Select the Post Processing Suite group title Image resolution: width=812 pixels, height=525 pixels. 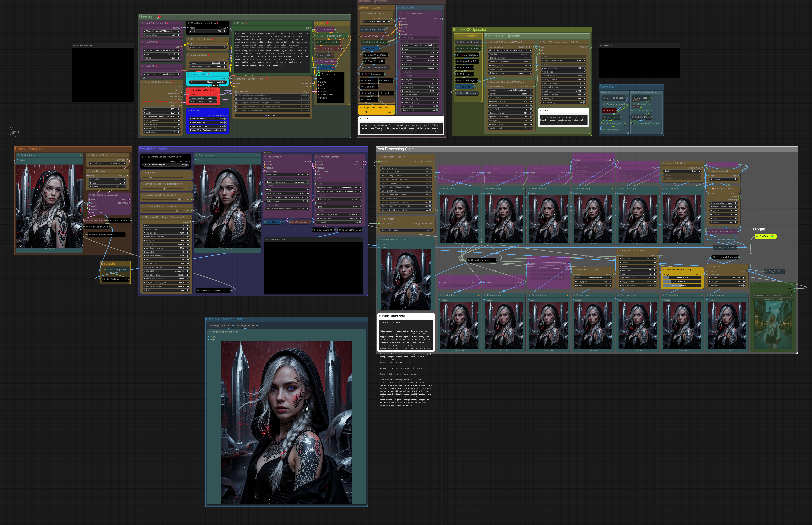[395, 149]
